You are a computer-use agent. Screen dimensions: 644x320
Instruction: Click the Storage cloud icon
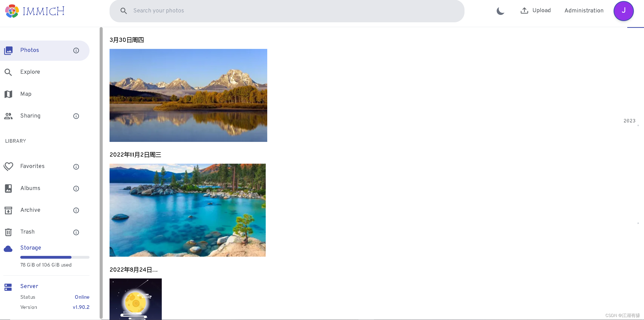coord(8,249)
